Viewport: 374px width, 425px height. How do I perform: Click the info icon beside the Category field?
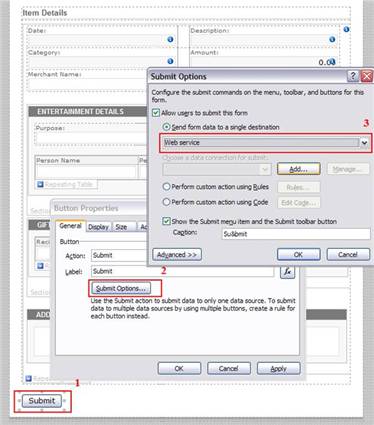click(x=170, y=61)
